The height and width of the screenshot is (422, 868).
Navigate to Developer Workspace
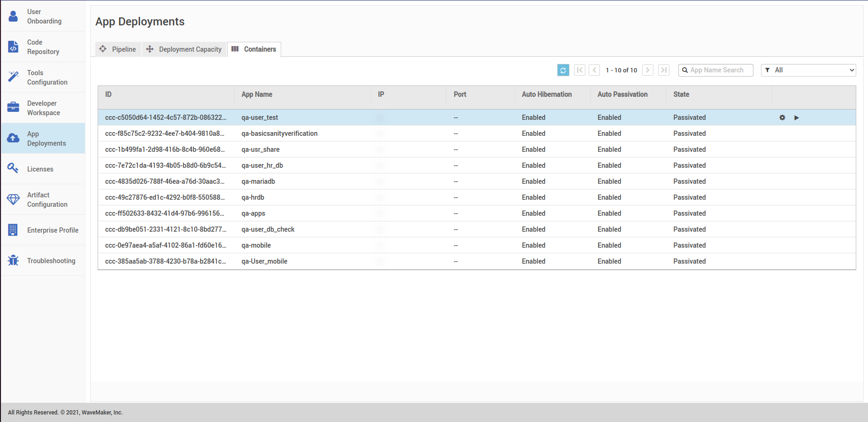click(x=43, y=108)
